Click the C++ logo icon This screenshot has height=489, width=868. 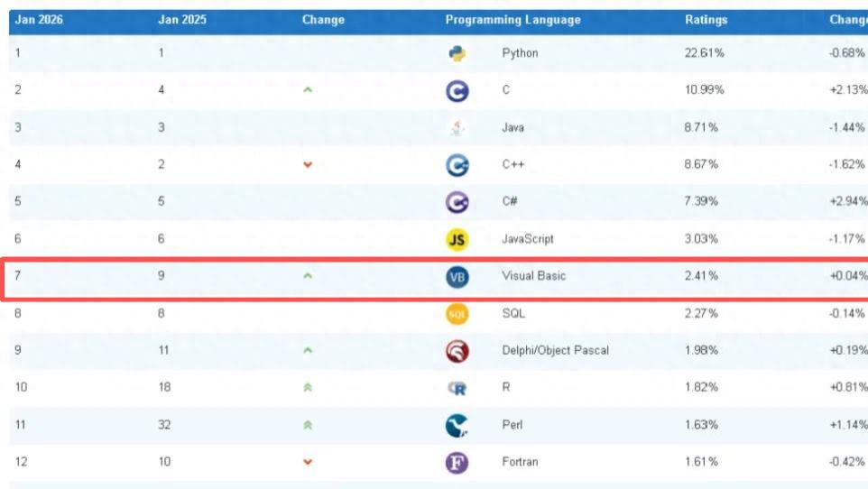(x=457, y=165)
